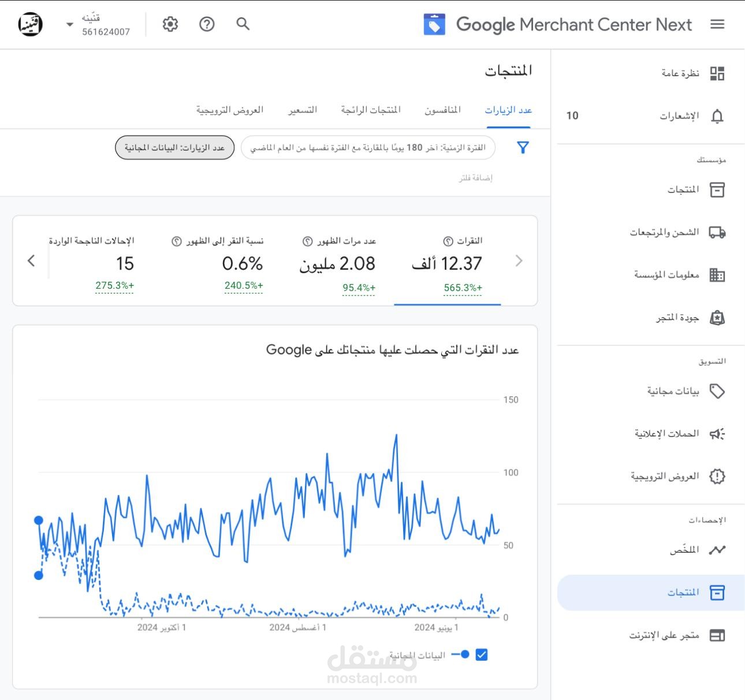The width and height of the screenshot is (745, 700).
Task: Click help icon beside عدد مرات الظهور
Action: 308,241
